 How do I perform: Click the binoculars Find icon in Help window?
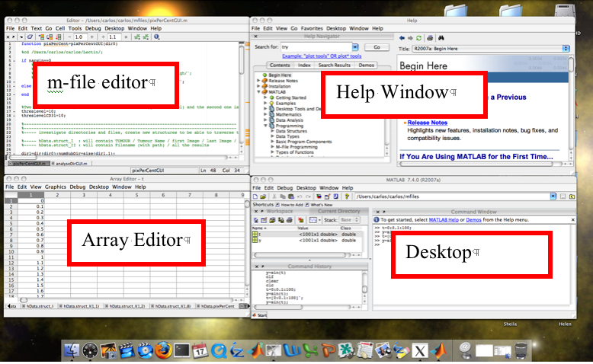[x=441, y=38]
